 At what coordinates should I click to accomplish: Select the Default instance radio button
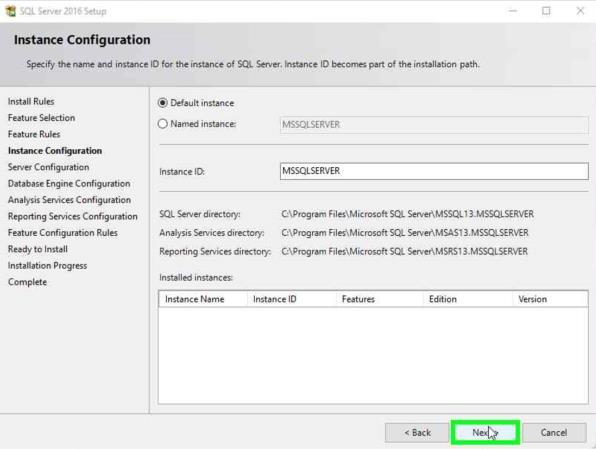pyautogui.click(x=163, y=103)
